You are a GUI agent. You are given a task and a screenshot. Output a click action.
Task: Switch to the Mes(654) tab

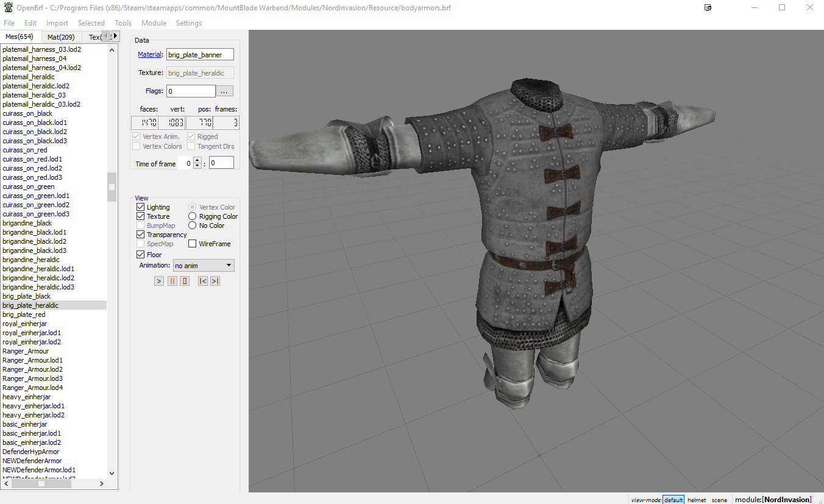point(20,37)
